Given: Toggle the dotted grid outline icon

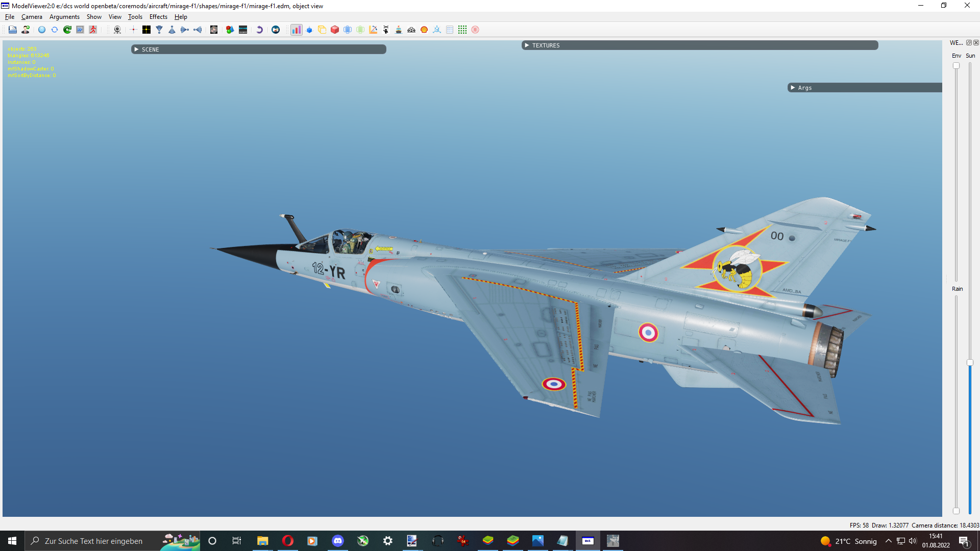Looking at the screenshot, I should tap(450, 30).
